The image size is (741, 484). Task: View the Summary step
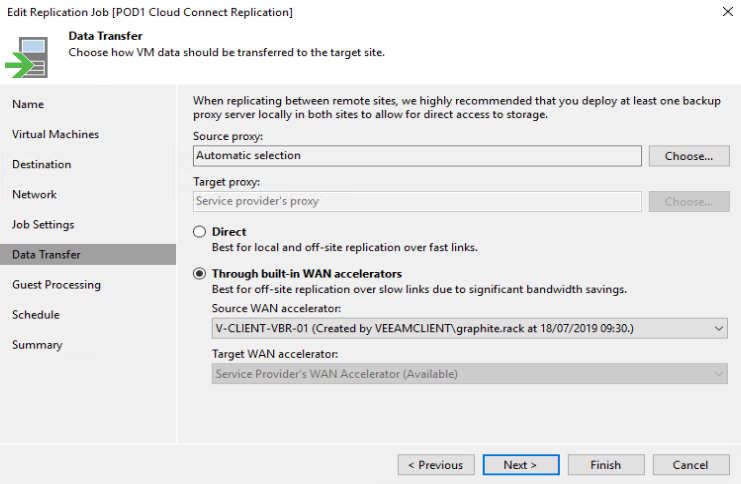37,344
